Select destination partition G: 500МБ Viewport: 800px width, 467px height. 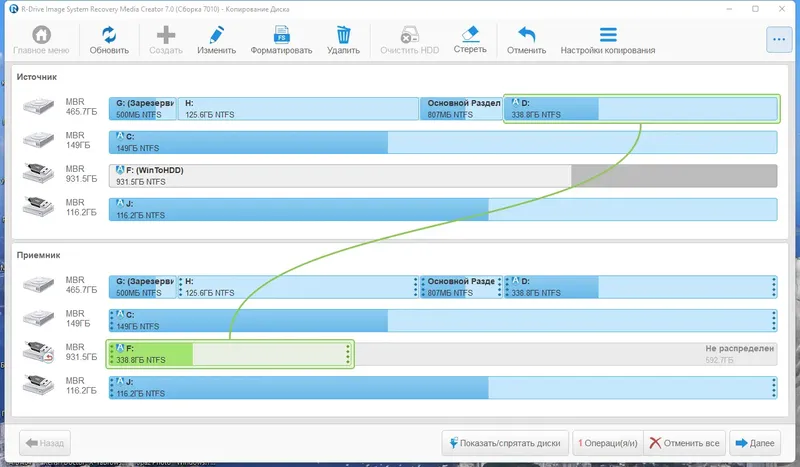[142, 287]
